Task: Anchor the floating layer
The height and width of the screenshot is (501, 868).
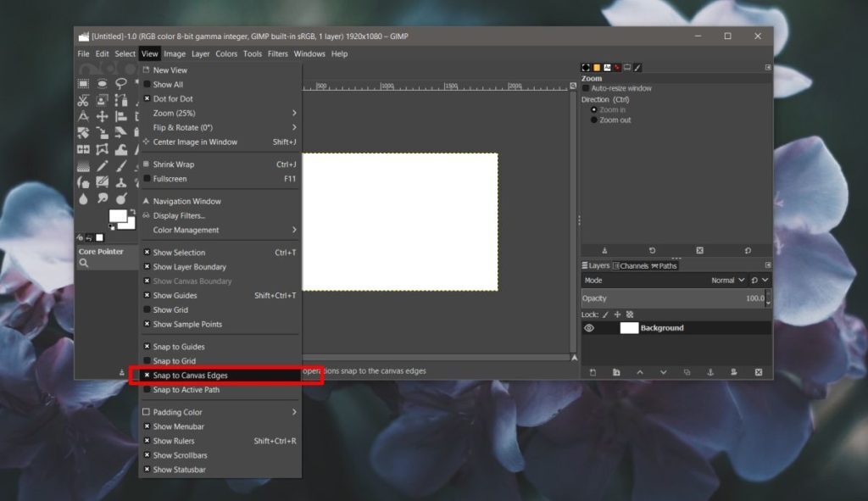Action: [710, 372]
